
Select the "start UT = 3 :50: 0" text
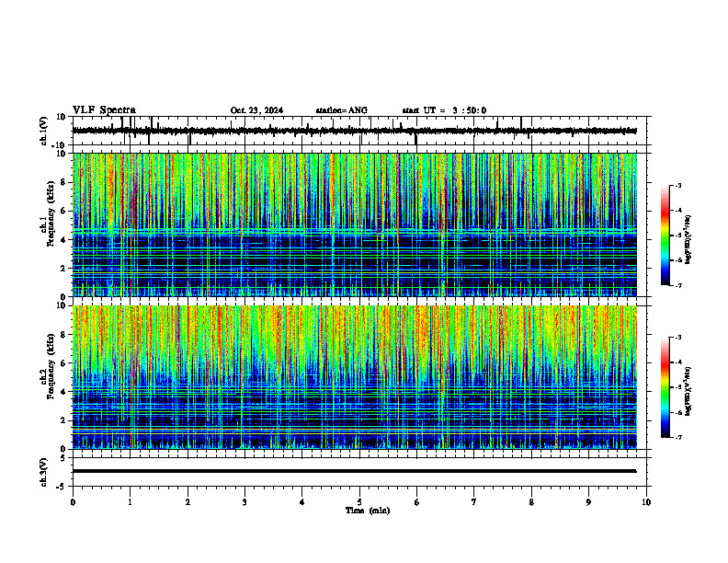[x=444, y=110]
